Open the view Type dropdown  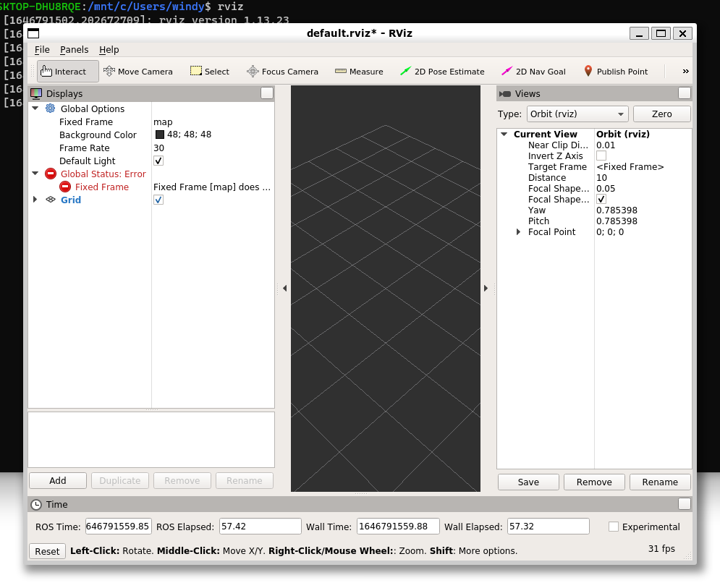tap(577, 114)
